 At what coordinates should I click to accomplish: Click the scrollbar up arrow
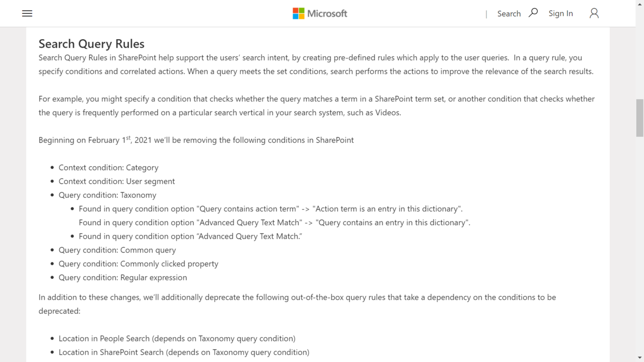639,4
